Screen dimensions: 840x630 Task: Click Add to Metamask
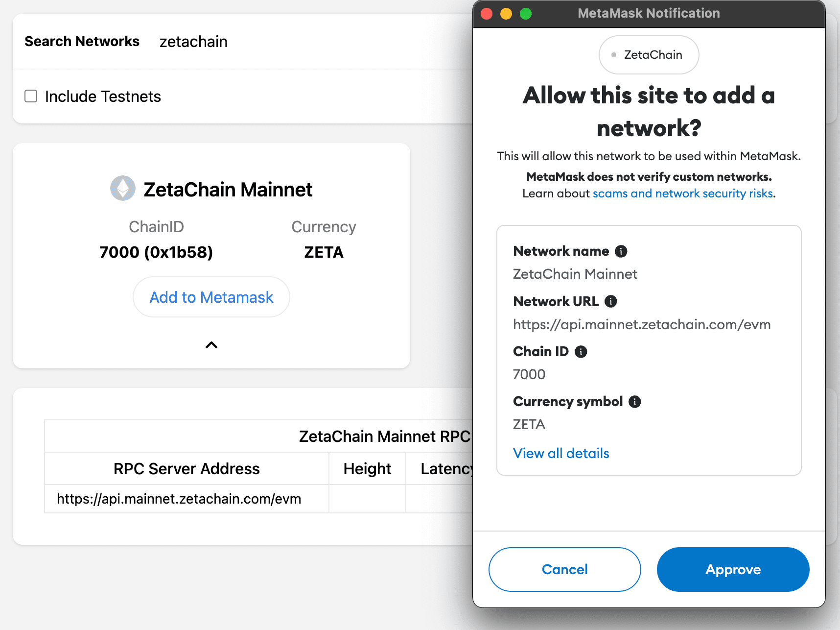point(211,297)
